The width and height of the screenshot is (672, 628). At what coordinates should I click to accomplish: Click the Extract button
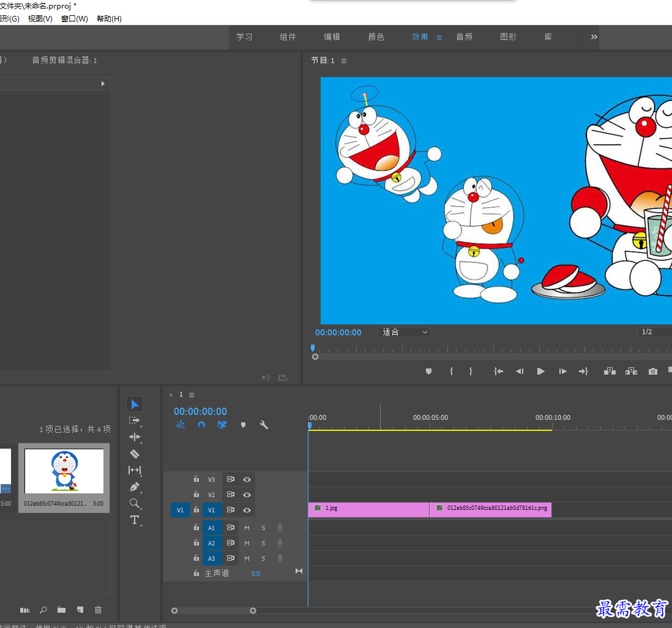coord(631,371)
